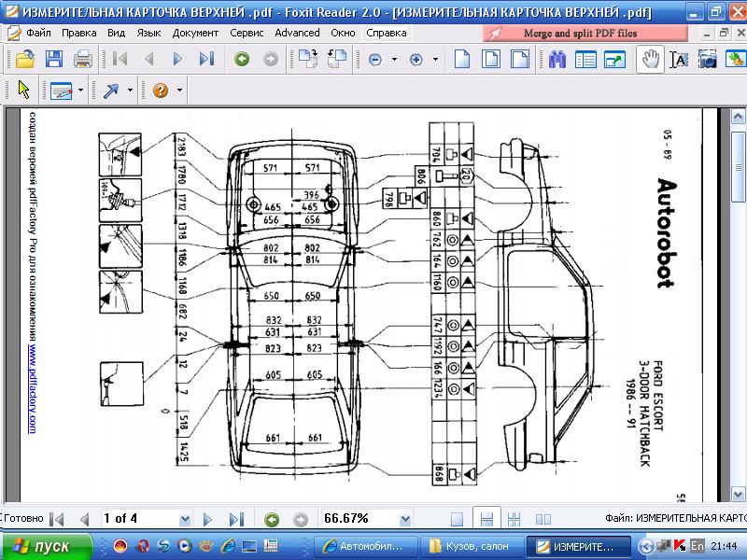Select continuous facing layout in status bar
Image resolution: width=747 pixels, height=560 pixels.
click(514, 519)
